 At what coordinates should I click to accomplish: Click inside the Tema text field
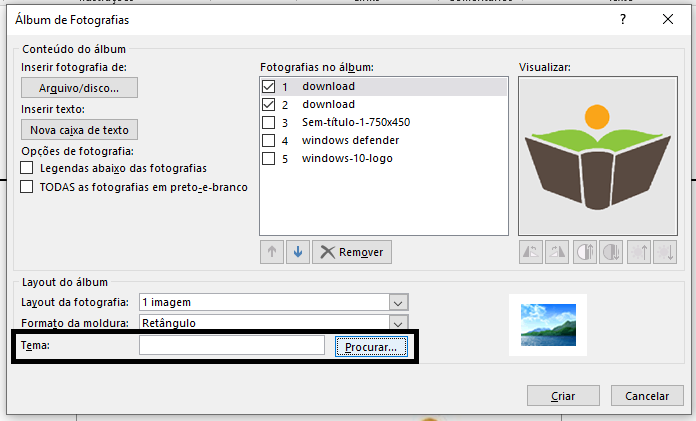[231, 346]
